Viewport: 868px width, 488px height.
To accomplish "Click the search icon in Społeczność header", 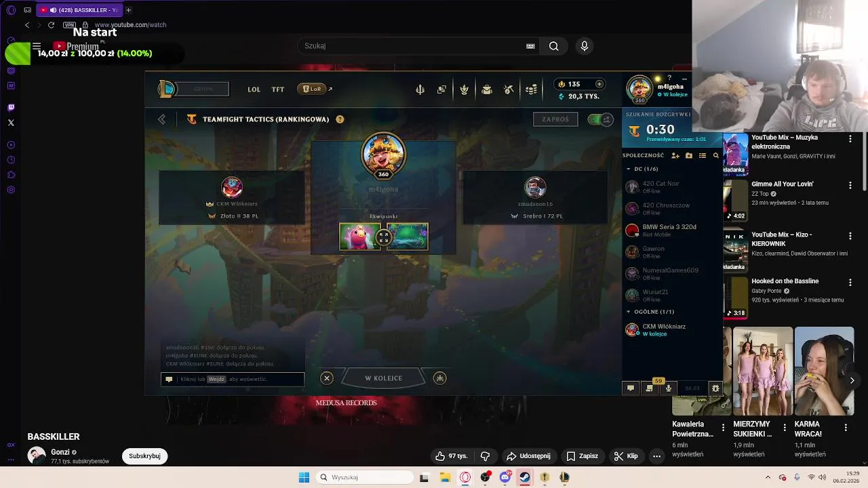I will click(x=715, y=156).
